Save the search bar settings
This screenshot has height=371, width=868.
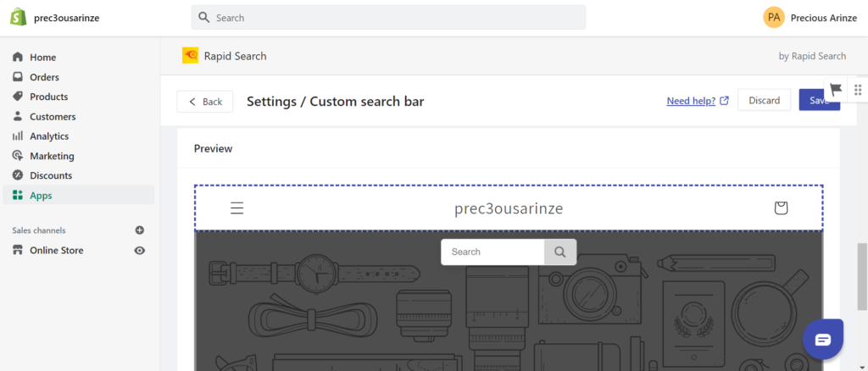(820, 100)
